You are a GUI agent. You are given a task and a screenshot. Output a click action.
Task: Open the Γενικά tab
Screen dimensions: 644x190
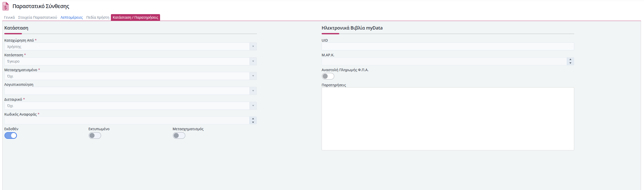pyautogui.click(x=9, y=17)
